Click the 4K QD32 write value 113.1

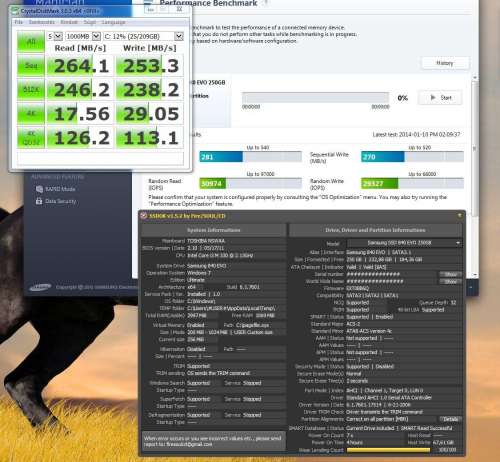point(150,138)
